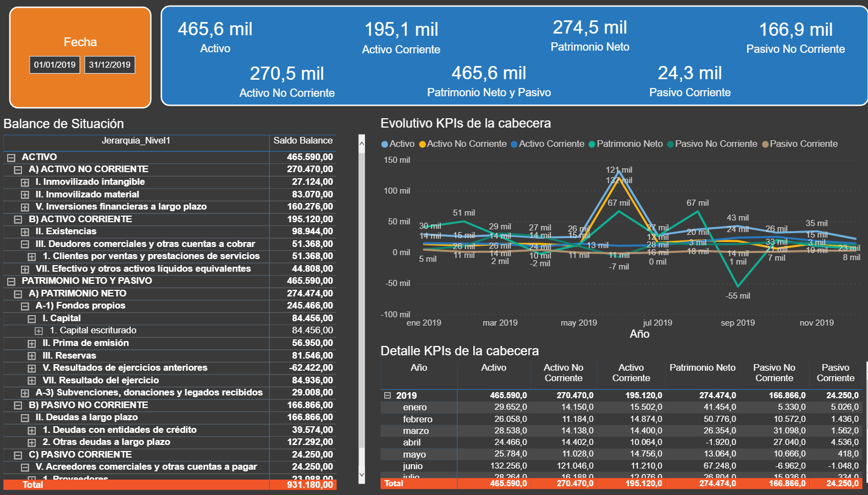
Task: Click the balance table scroll down arrow
Action: point(362,474)
